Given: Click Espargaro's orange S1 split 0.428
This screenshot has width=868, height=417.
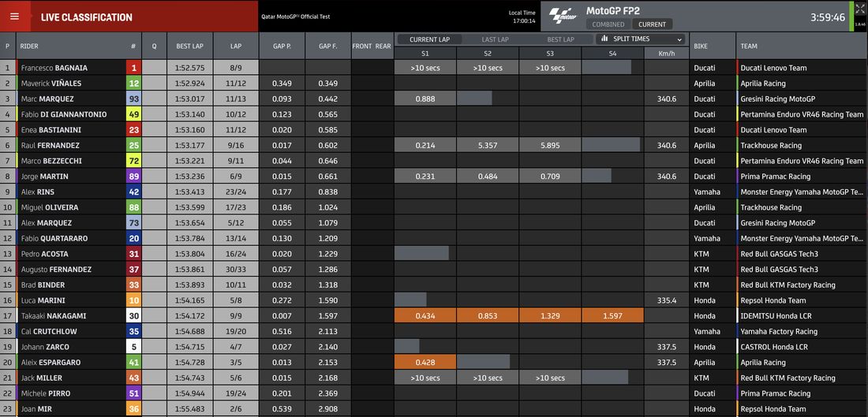Looking at the screenshot, I should pyautogui.click(x=425, y=363).
